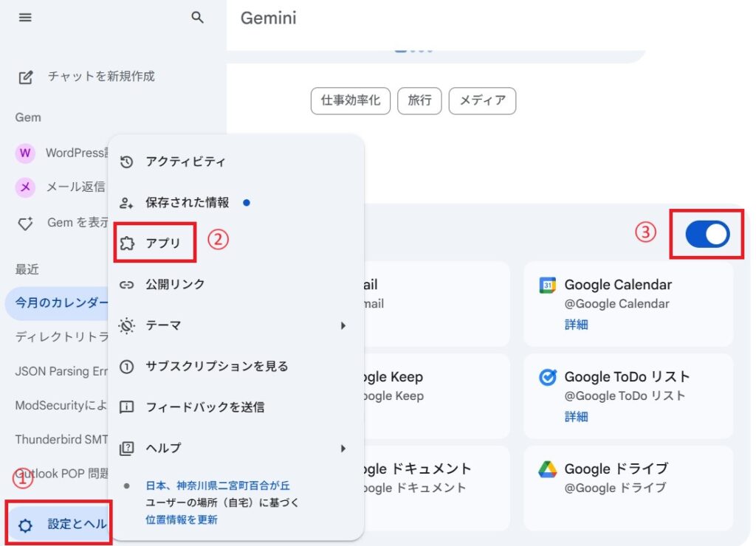Open Thunderbird SMT recent chat
Image resolution: width=756 pixels, height=546 pixels.
point(62,440)
